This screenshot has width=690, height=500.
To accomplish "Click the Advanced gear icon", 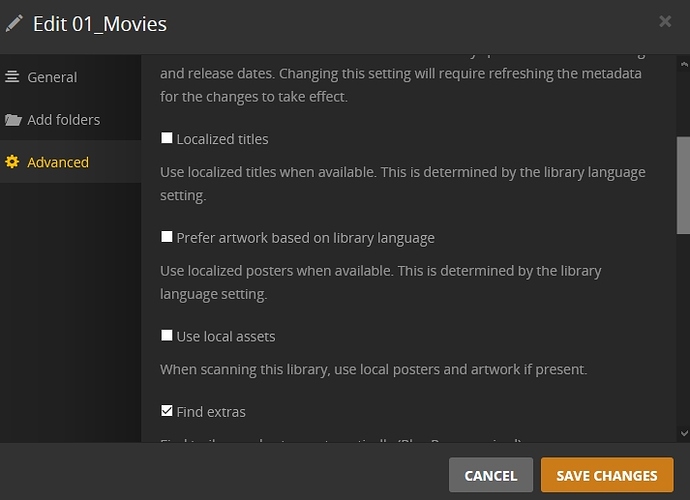I will click(x=12, y=162).
